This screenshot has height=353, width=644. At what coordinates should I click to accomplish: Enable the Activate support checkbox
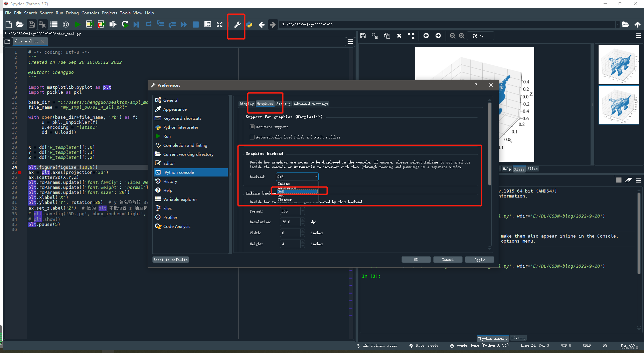point(252,127)
